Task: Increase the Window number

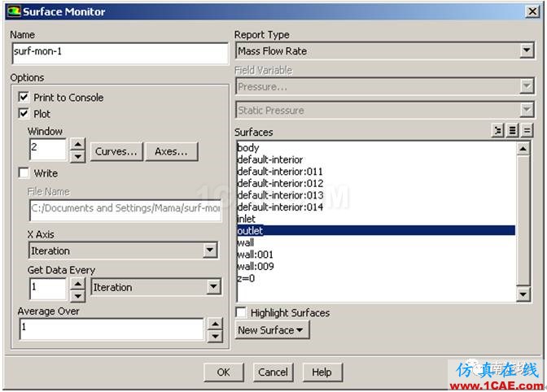Action: (x=78, y=144)
